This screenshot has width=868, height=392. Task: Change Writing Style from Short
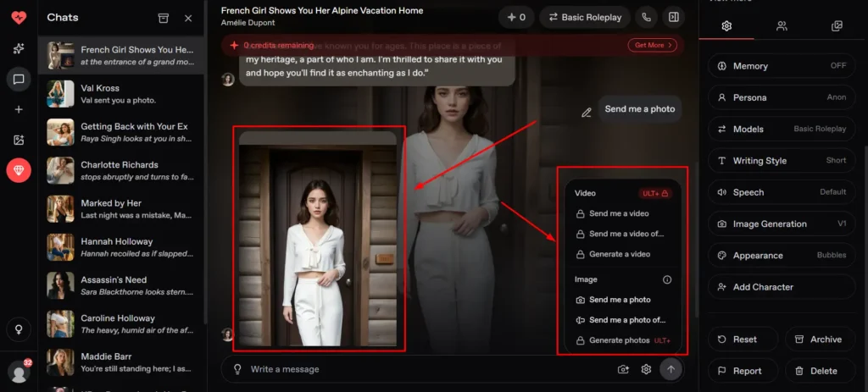pyautogui.click(x=782, y=160)
